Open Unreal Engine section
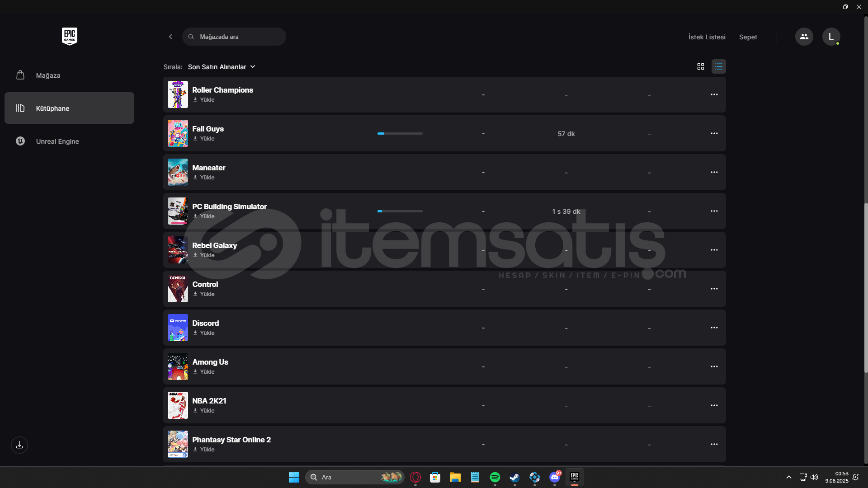This screenshot has height=488, width=868. [69, 141]
